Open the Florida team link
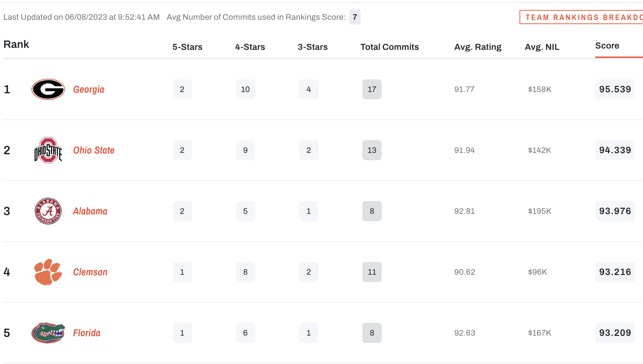The image size is (643, 364). (87, 333)
